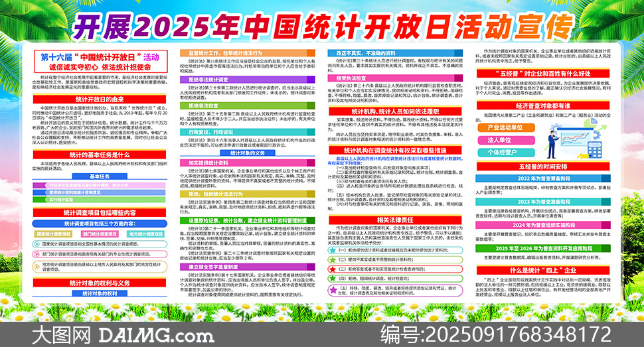644x347 pixels.
Task: Click the DAIMG.com site name in the footer
Action: click(x=156, y=334)
